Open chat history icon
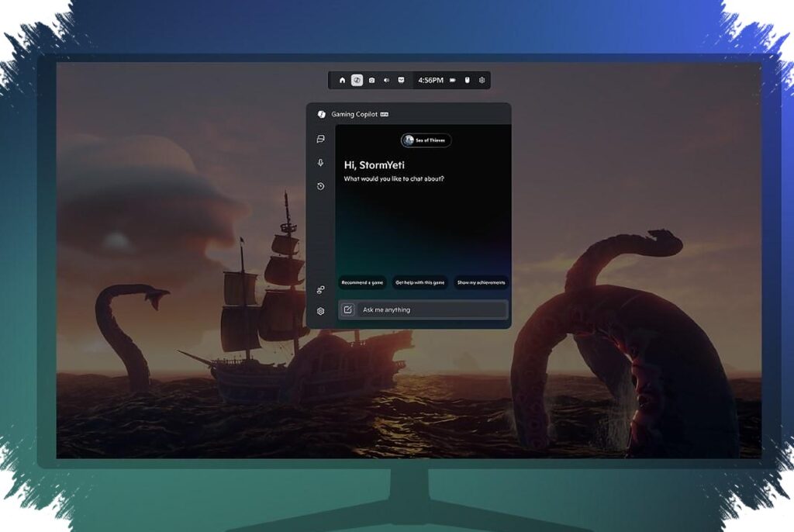This screenshot has height=532, width=794. click(x=320, y=186)
